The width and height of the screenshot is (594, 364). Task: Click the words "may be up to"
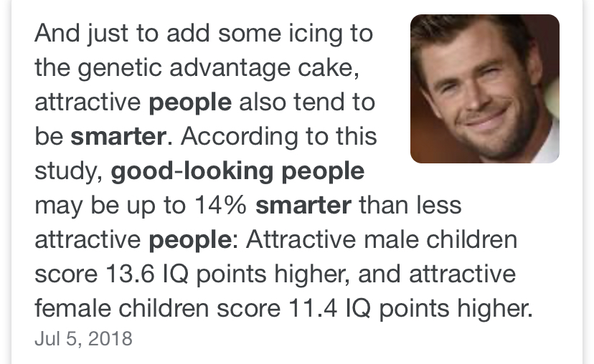[x=110, y=206]
